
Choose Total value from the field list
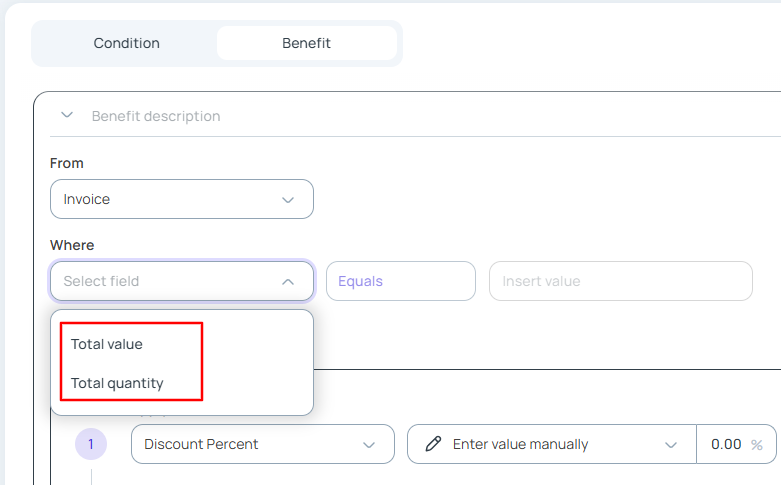[x=107, y=344]
